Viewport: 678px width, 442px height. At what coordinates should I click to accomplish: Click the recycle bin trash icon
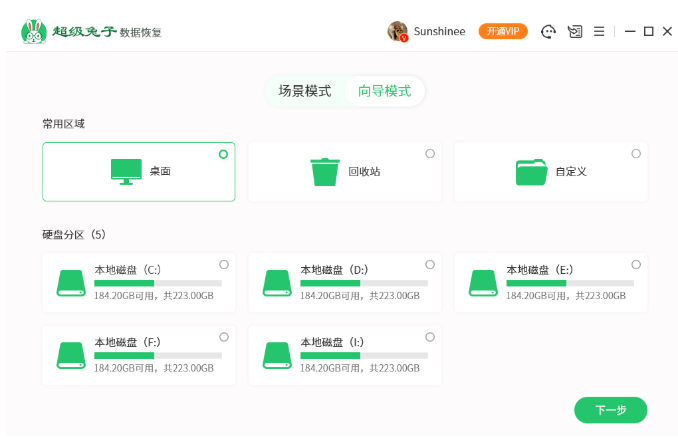point(325,172)
